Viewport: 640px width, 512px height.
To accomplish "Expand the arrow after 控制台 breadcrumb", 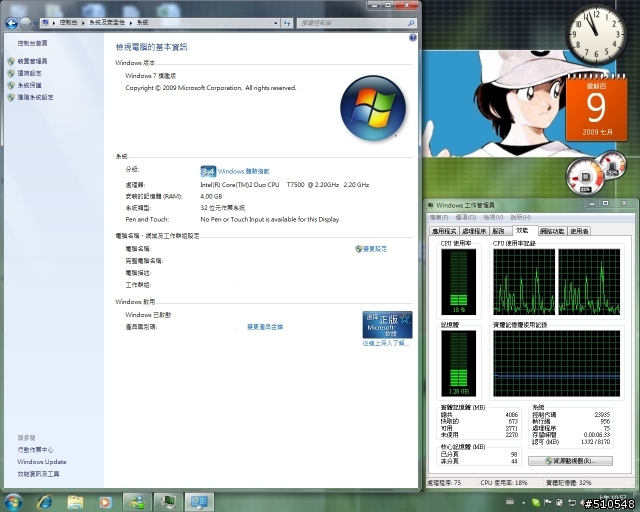I will point(83,23).
